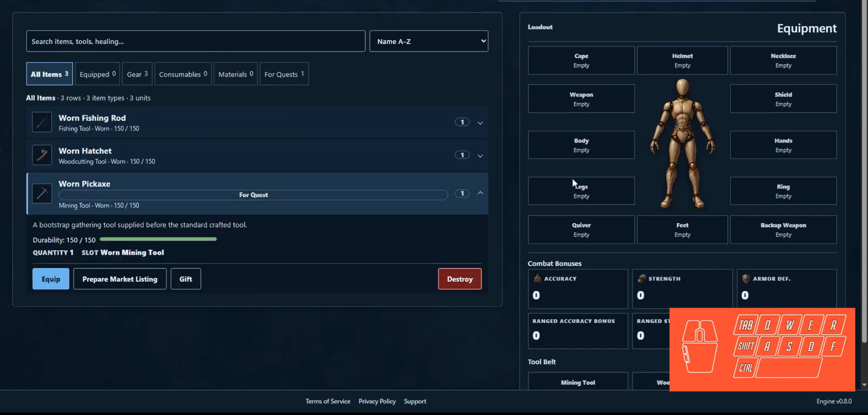Select the Feet equipment slot
The image size is (868, 415).
682,230
